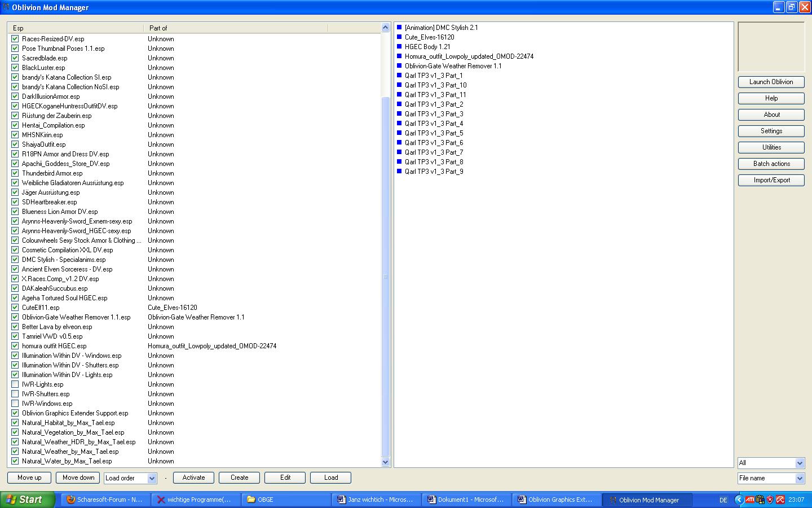The height and width of the screenshot is (508, 812).
Task: Sort by the Esp column header
Action: [x=76, y=28]
